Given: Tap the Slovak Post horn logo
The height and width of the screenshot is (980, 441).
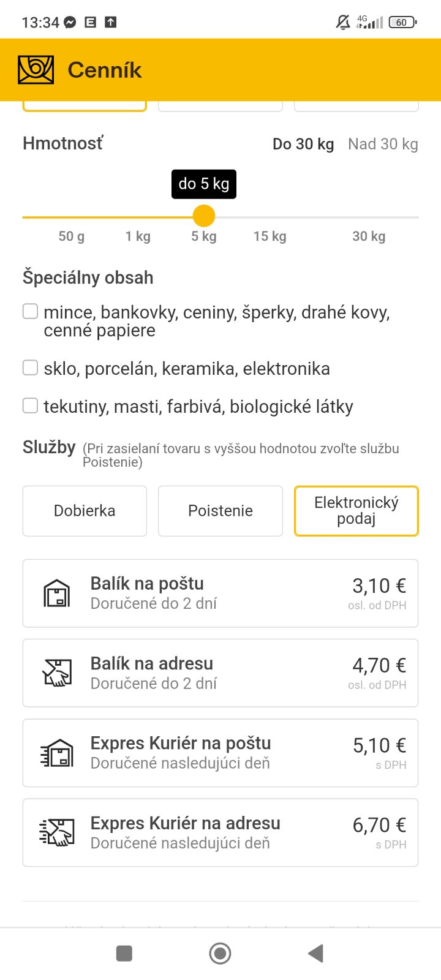Looking at the screenshot, I should tap(36, 70).
